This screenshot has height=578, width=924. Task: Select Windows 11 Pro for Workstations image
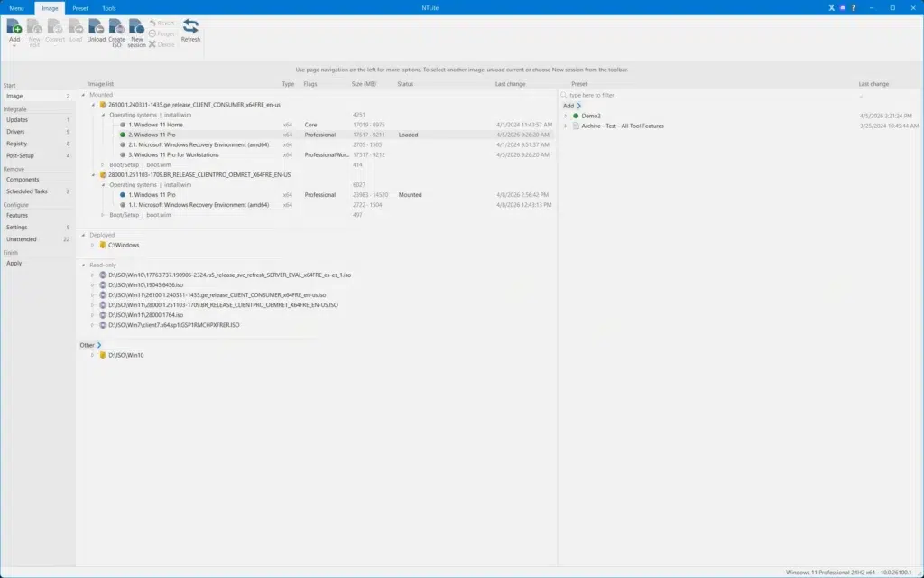click(173, 154)
